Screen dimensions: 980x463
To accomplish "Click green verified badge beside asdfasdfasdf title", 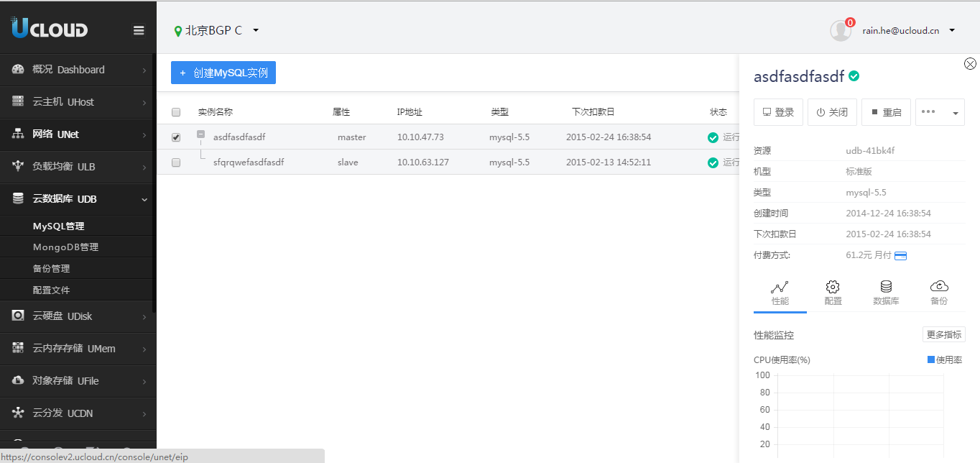I will pos(854,75).
